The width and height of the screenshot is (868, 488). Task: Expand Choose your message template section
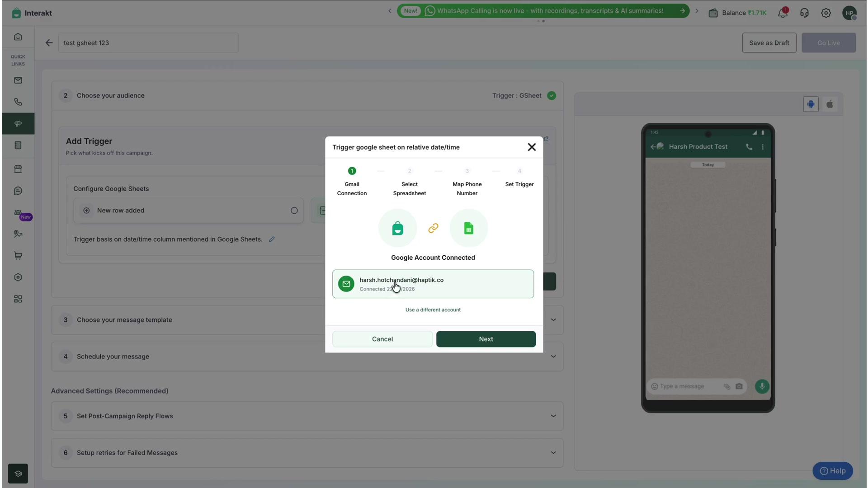(x=307, y=320)
